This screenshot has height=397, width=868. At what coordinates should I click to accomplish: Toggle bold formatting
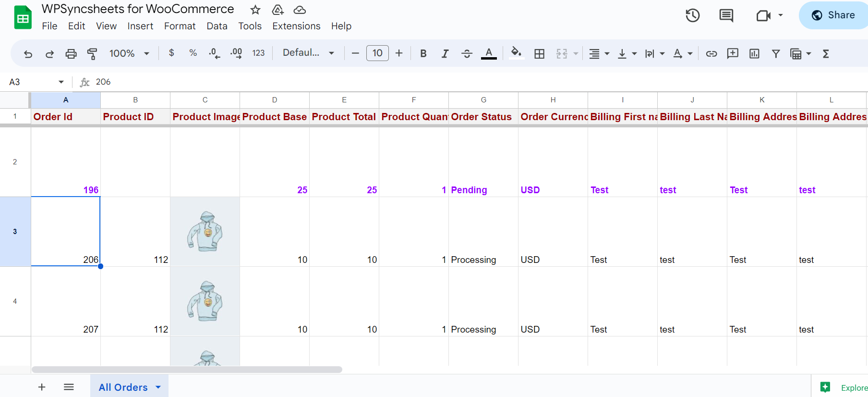(423, 54)
